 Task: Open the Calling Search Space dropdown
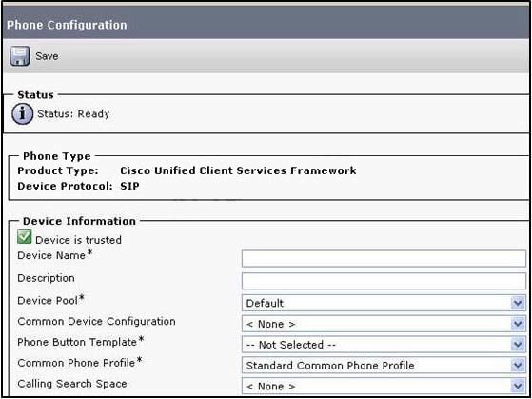click(x=384, y=386)
